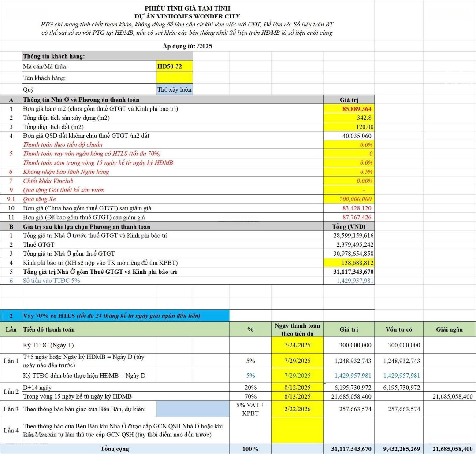
Task: Select the empty yellow customer name cell
Action: pos(174,78)
